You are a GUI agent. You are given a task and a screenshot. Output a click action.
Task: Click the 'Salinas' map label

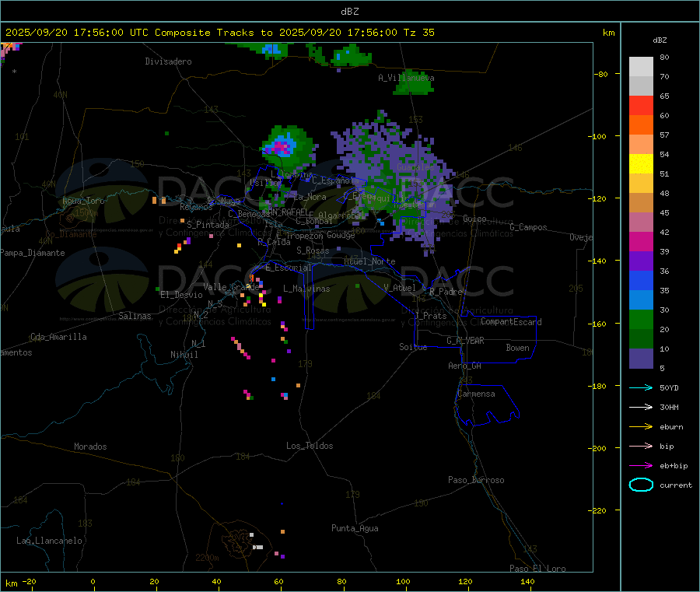(135, 316)
